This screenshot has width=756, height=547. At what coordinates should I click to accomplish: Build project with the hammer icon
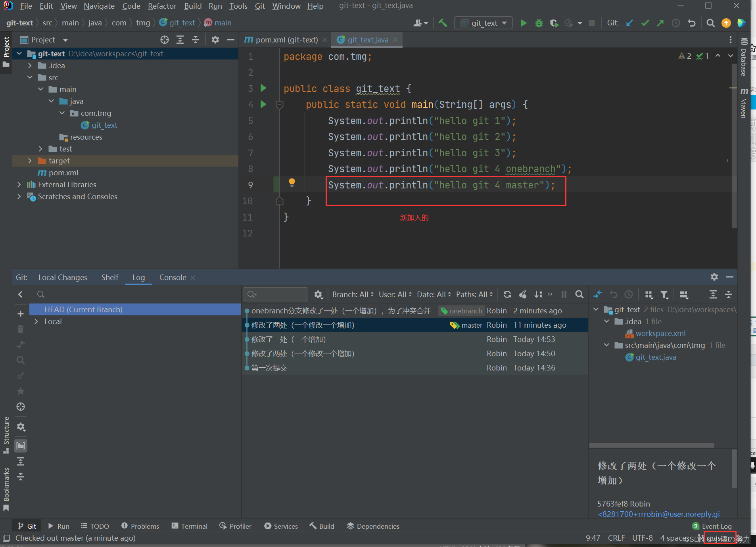tap(443, 23)
